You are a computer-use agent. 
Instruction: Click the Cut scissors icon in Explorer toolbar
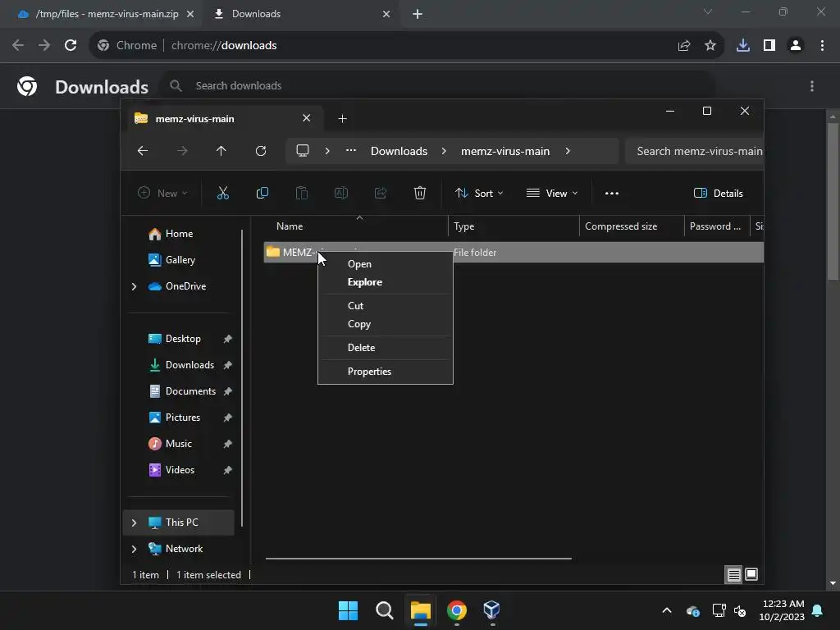pos(223,194)
